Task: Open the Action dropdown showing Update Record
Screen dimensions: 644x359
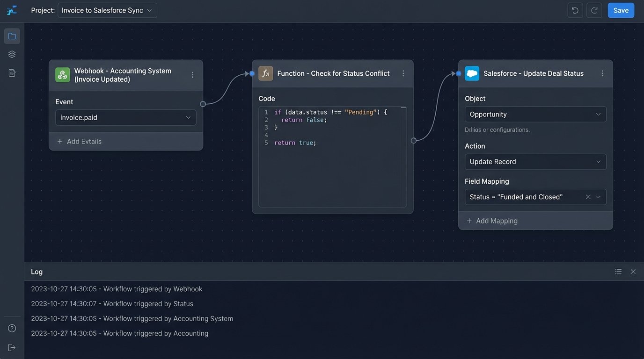Action: click(535, 161)
